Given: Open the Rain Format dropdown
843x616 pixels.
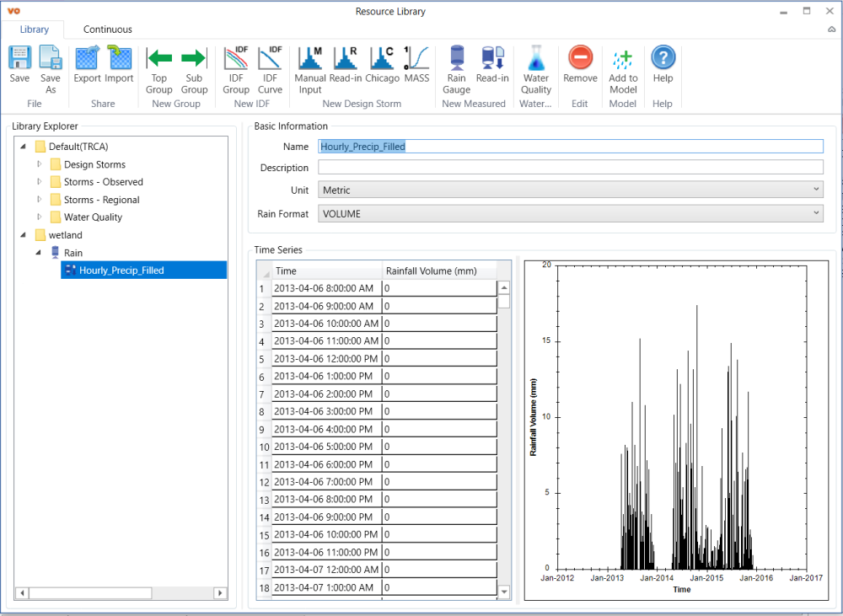Looking at the screenshot, I should tap(570, 214).
